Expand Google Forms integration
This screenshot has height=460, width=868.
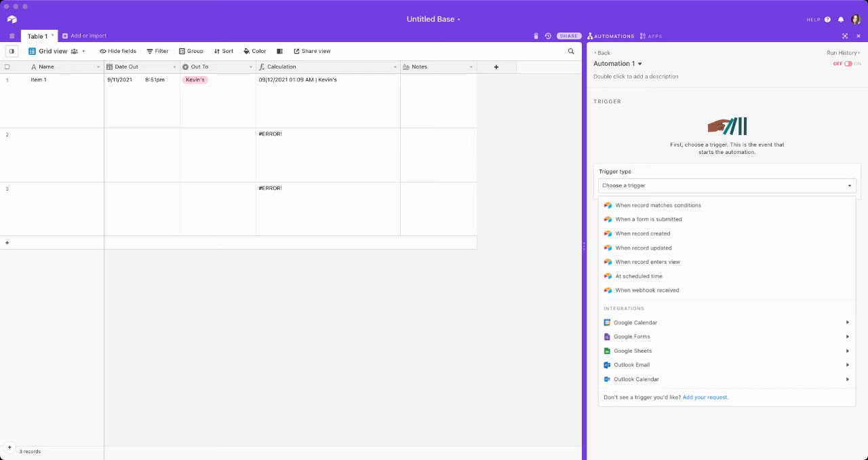pyautogui.click(x=726, y=337)
